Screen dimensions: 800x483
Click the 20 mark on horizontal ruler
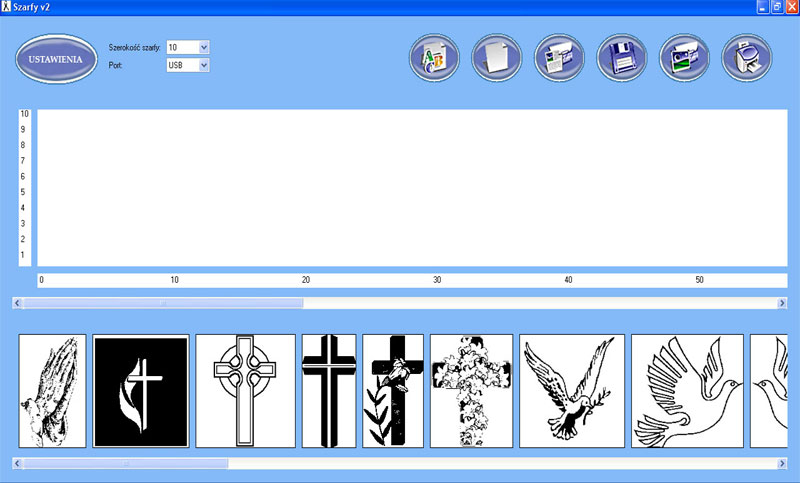(306, 280)
